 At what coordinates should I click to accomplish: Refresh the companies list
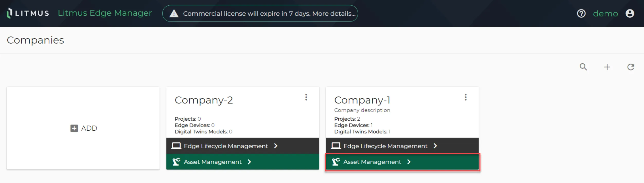point(631,67)
